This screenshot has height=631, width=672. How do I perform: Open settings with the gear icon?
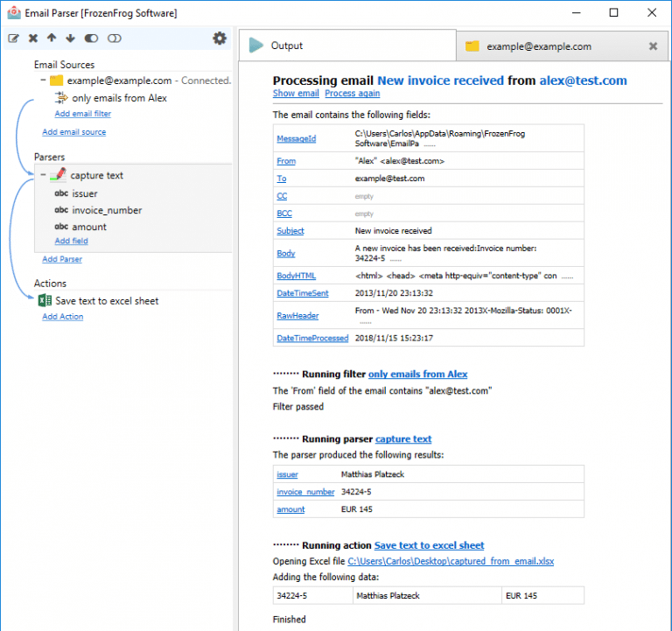(220, 39)
